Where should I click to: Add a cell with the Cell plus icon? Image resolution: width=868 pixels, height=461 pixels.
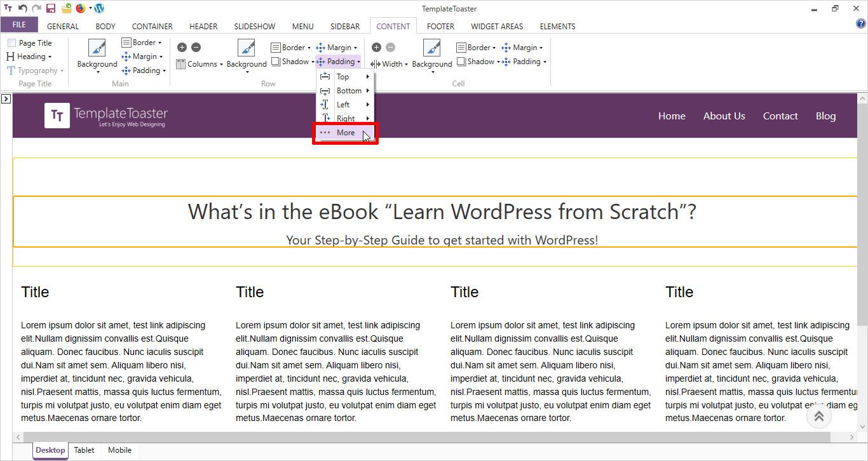(376, 48)
